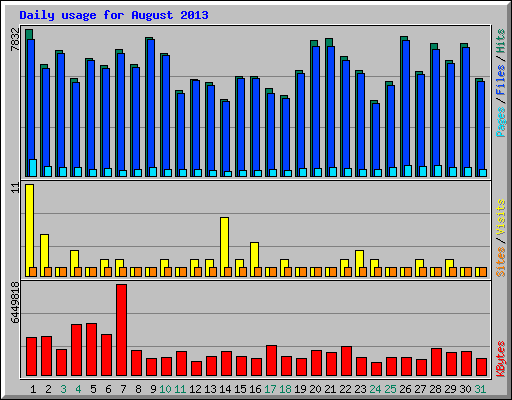The width and height of the screenshot is (512, 400).
Task: Click green day 11 label
Action: pos(180,389)
